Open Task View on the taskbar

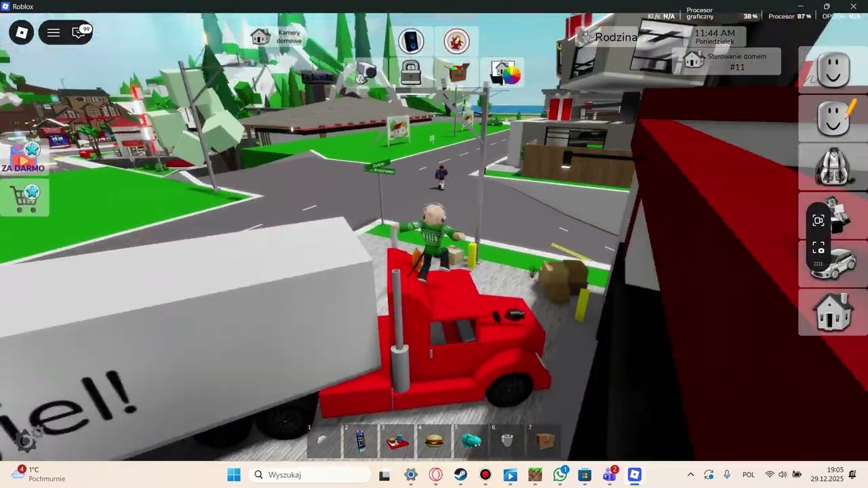pyautogui.click(x=384, y=474)
